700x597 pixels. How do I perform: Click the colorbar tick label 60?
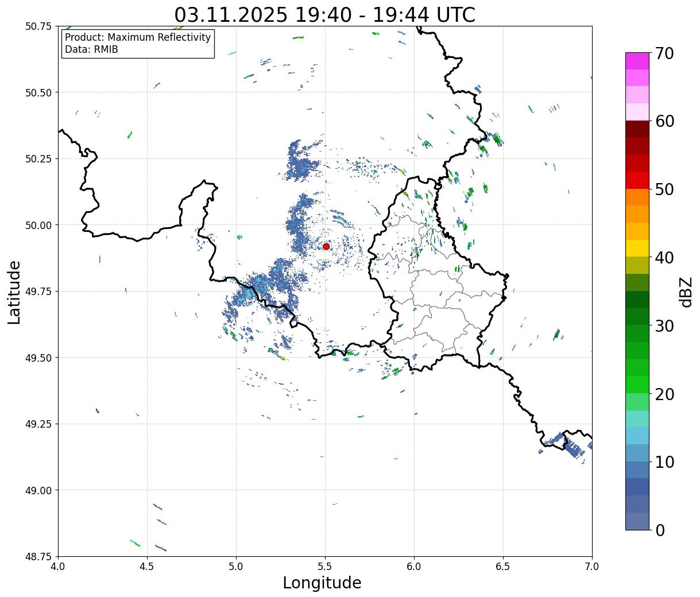664,121
